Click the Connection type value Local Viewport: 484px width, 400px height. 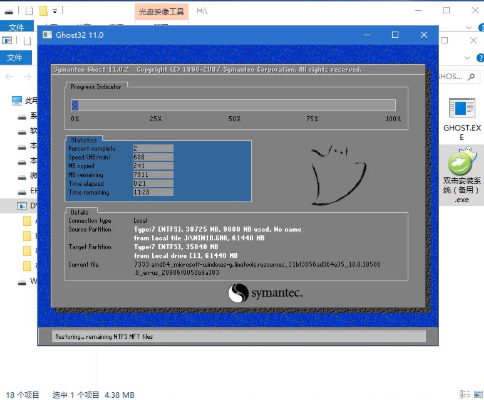(140, 221)
